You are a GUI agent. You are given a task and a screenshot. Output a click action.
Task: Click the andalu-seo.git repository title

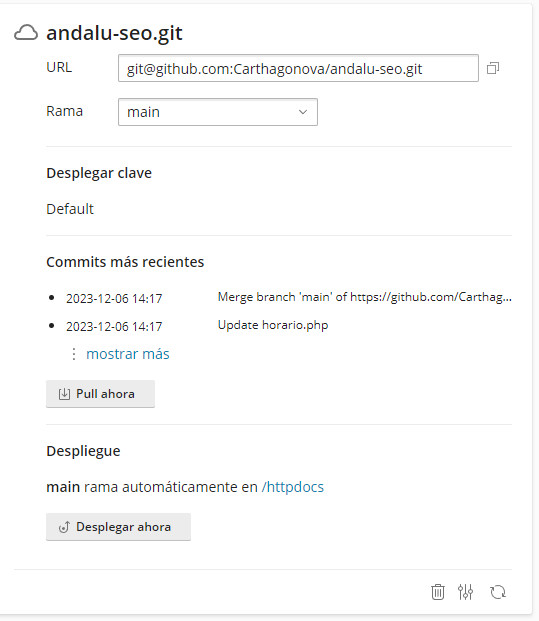[114, 33]
